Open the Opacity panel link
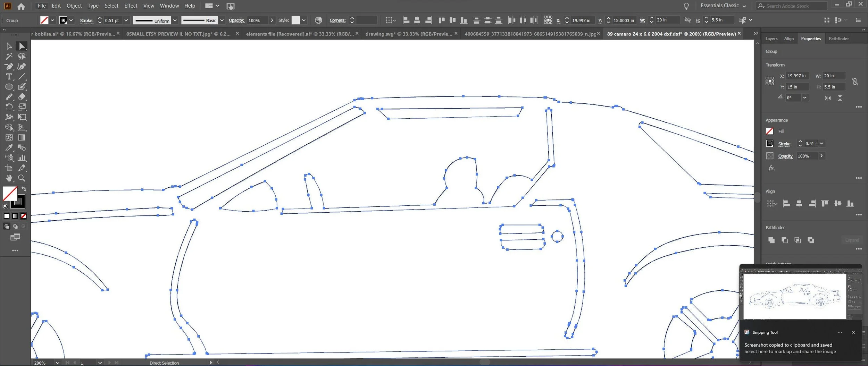This screenshot has height=366, width=868. pos(785,156)
